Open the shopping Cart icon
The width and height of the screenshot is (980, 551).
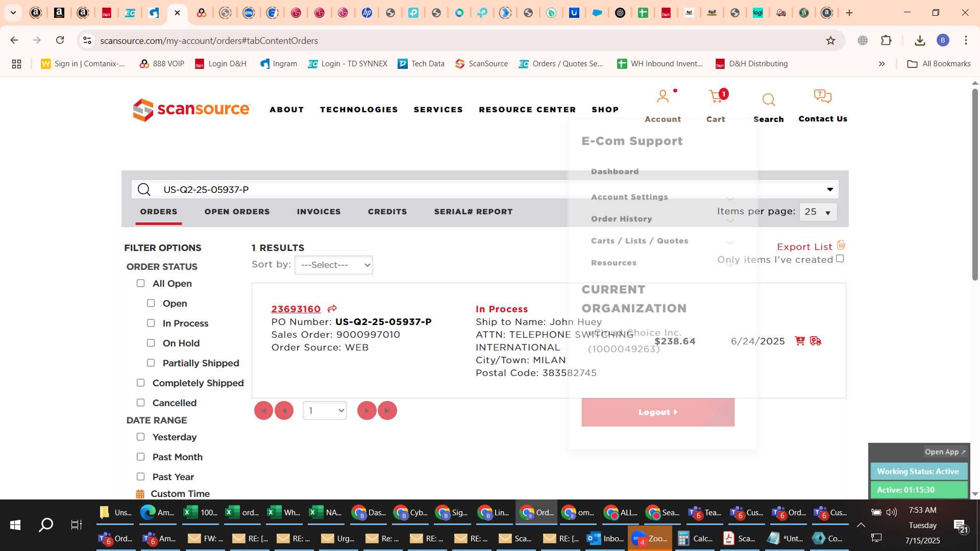pos(716,96)
